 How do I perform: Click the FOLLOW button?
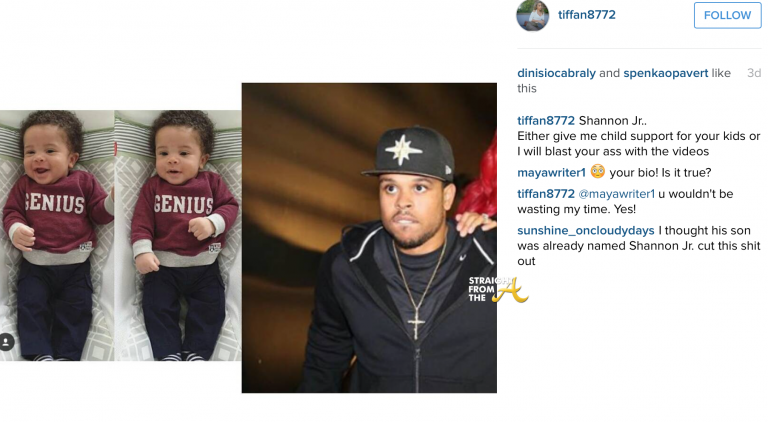[x=727, y=15]
